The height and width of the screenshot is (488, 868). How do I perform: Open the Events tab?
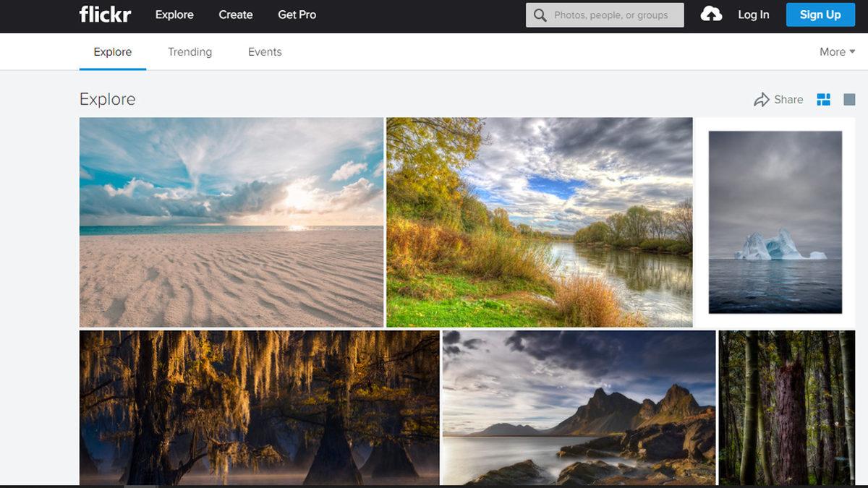[265, 51]
